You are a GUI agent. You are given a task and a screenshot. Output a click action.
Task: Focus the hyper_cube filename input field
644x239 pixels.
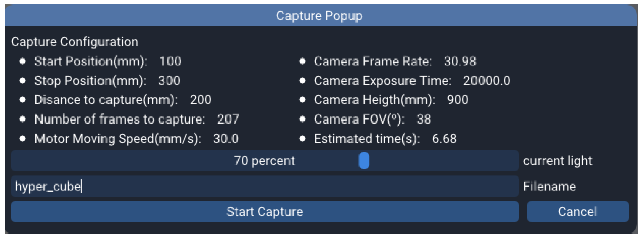coord(264,186)
